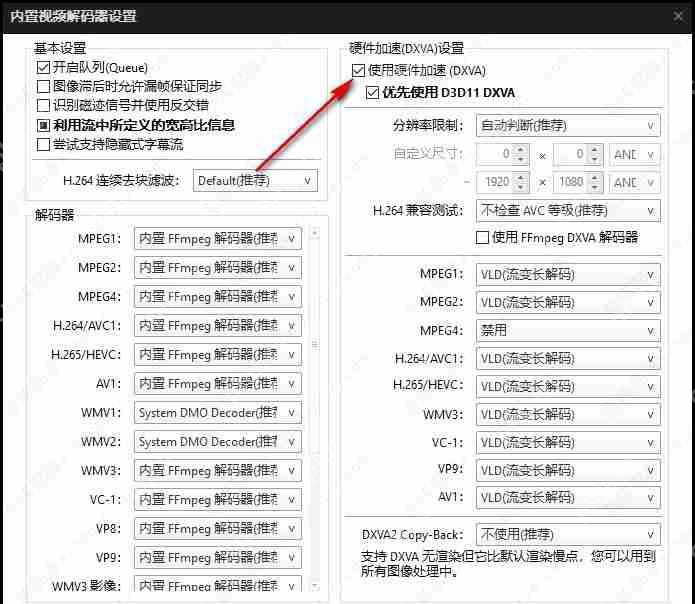Toggle 优先使用 D3D11 DXVA checkbox
This screenshot has height=604, width=695.
[373, 92]
